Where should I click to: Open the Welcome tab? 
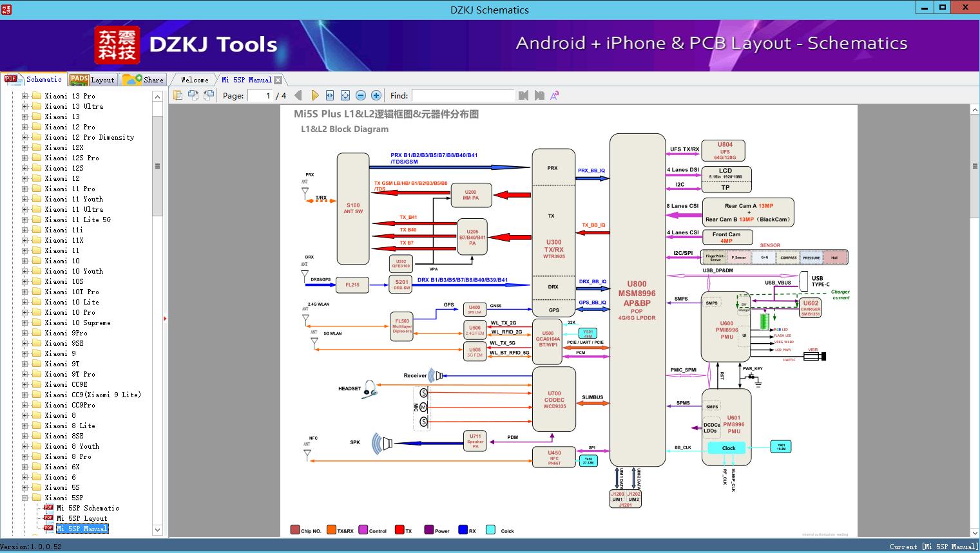click(194, 80)
